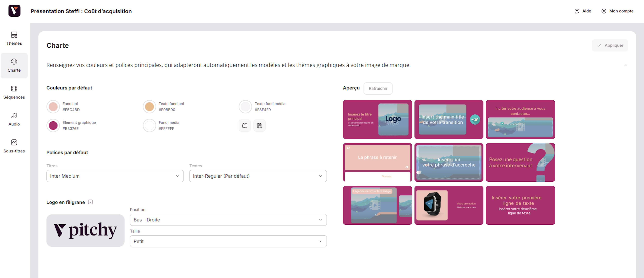Open the logo Taille dropdown
The width and height of the screenshot is (644, 278).
pyautogui.click(x=228, y=241)
